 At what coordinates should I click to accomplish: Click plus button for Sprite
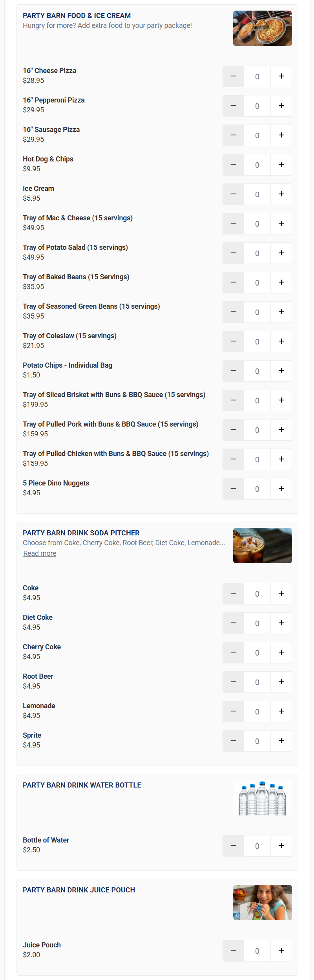click(x=281, y=741)
